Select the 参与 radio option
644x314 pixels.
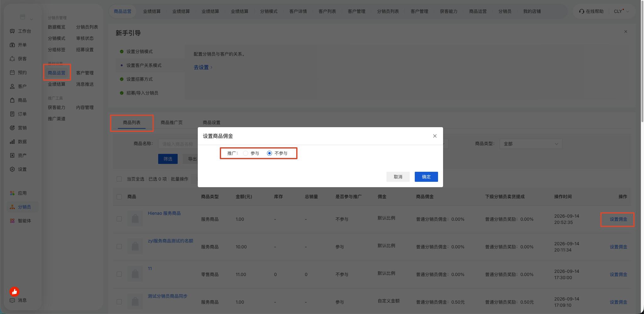pos(246,153)
